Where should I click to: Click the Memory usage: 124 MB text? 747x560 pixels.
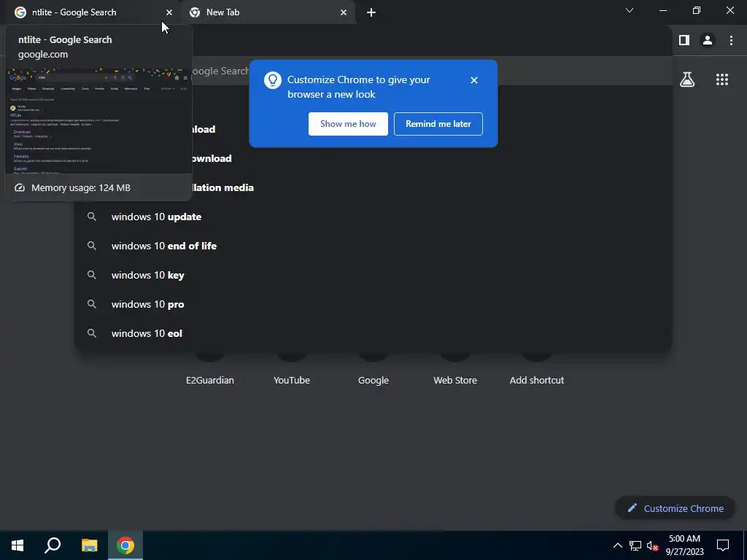81,187
